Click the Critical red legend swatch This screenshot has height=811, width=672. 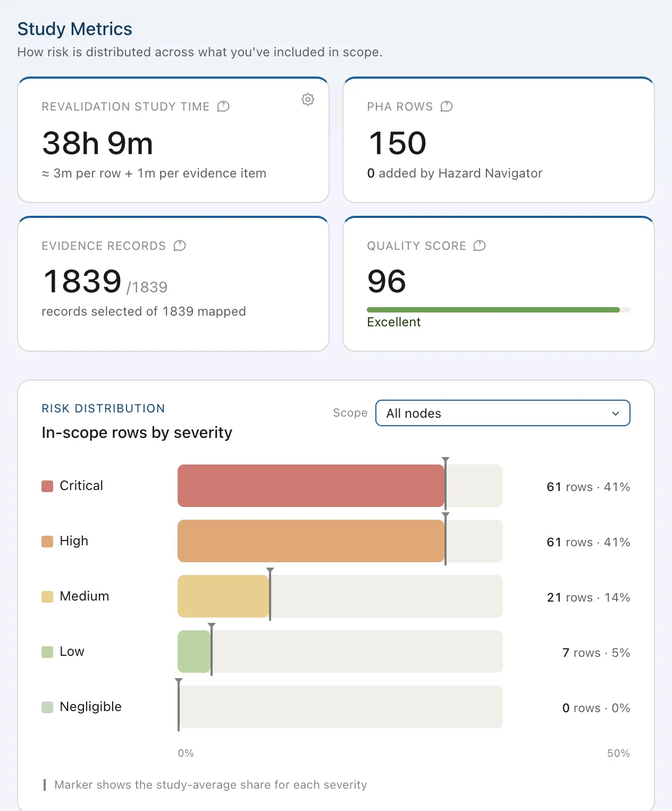click(x=47, y=486)
